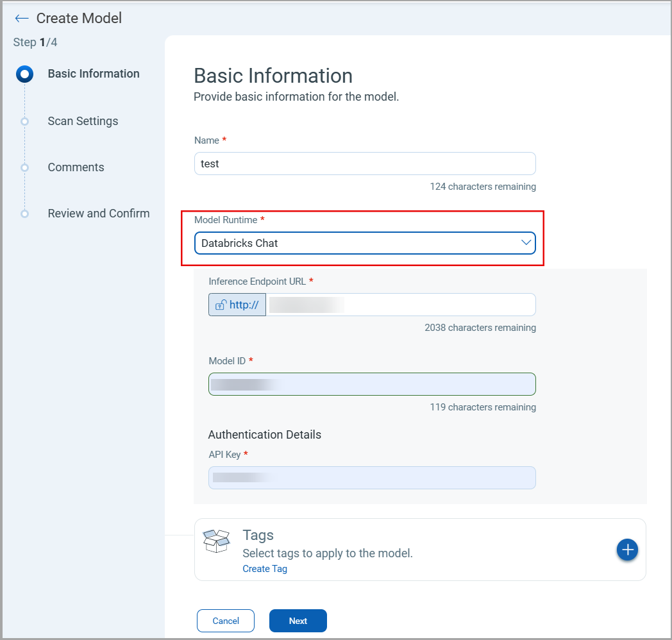Click the Model Runtime chevron arrow
The width and height of the screenshot is (672, 640).
[x=526, y=242]
